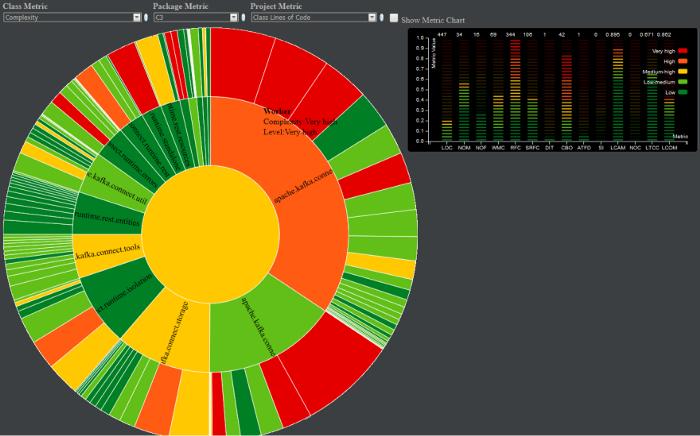700x436 pixels.
Task: Select the ATFD column in metric chart
Action: tap(584, 90)
